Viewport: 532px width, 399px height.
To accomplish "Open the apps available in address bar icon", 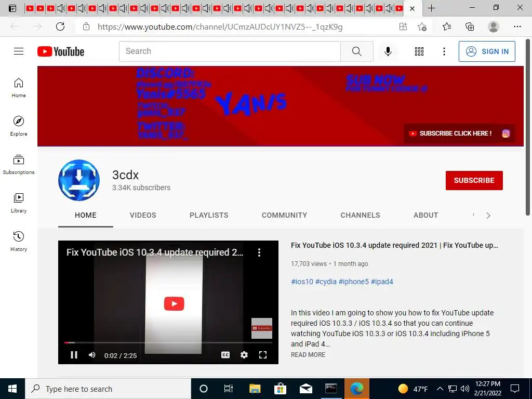I will [403, 26].
